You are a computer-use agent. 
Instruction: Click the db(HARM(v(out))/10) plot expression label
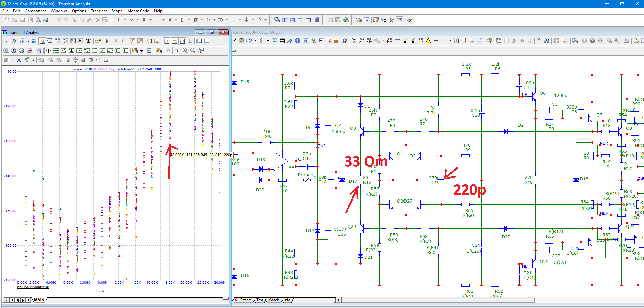(x=33, y=287)
